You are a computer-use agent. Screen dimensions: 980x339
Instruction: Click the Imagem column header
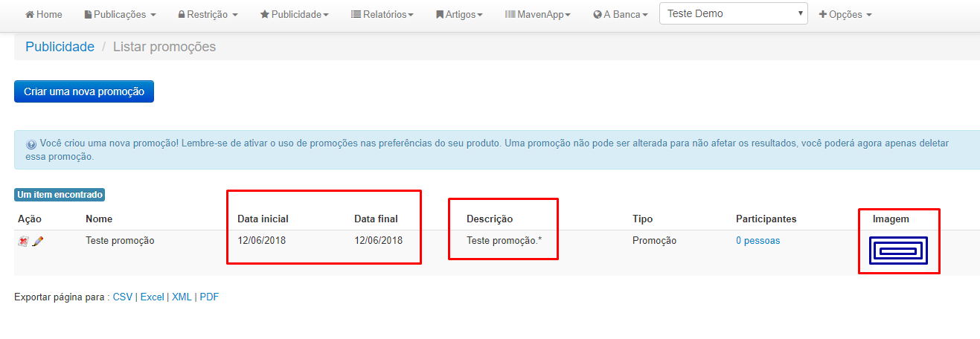(x=891, y=219)
